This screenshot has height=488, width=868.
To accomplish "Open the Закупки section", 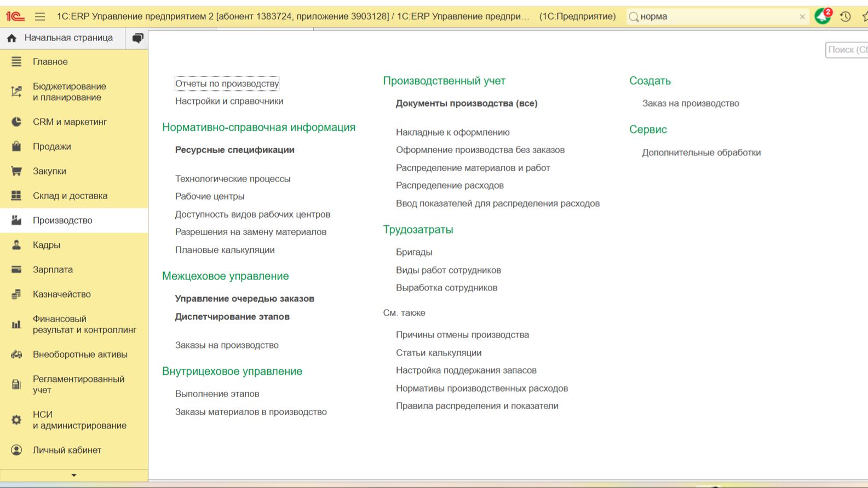I will [x=74, y=171].
